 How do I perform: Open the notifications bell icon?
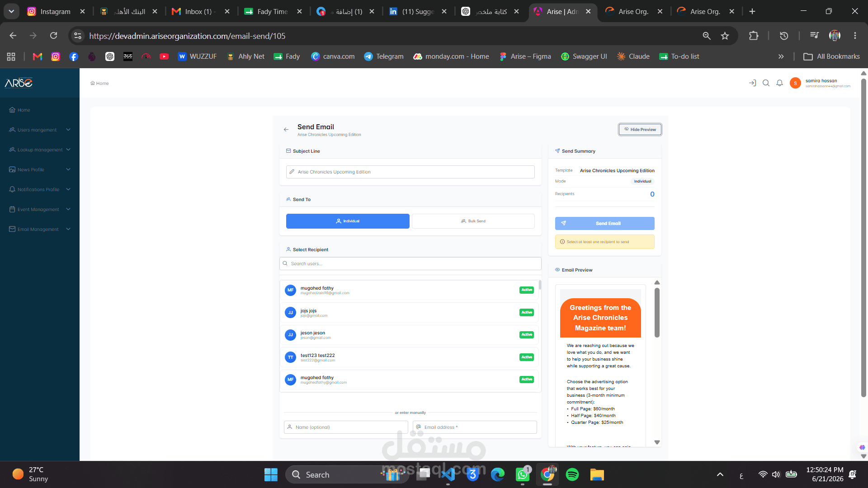point(779,83)
